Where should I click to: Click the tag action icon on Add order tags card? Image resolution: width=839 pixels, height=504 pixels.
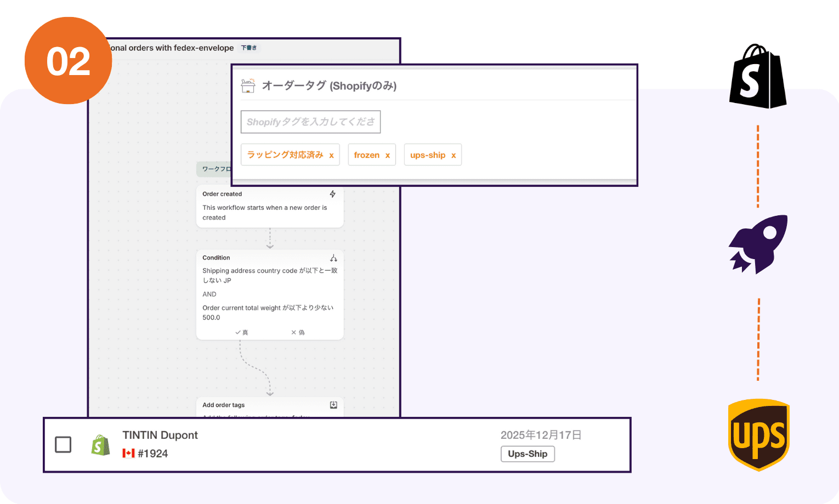[333, 405]
